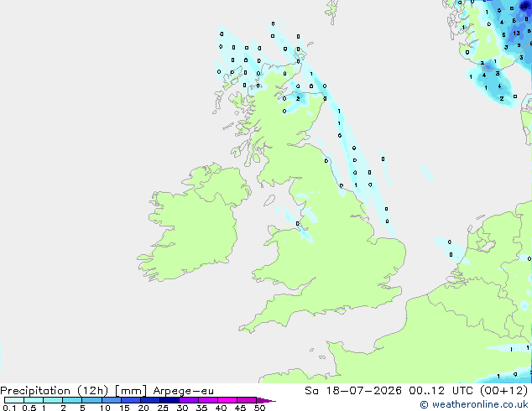Select the magenta 40 mm legend swatch
This screenshot has height=411, width=532.
[227, 400]
